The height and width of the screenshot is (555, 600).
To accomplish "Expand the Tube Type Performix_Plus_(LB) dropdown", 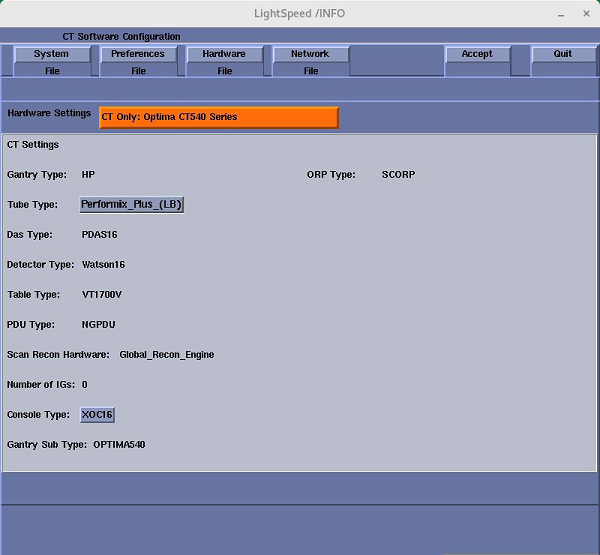I will (132, 205).
